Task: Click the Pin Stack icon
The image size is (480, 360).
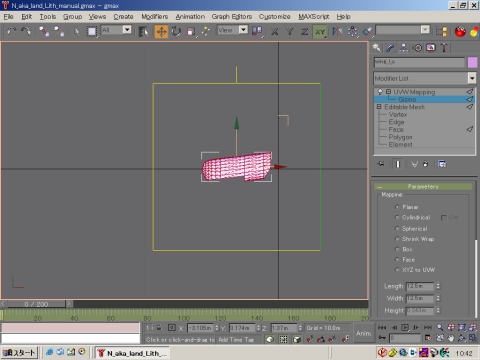Action: coord(381,164)
